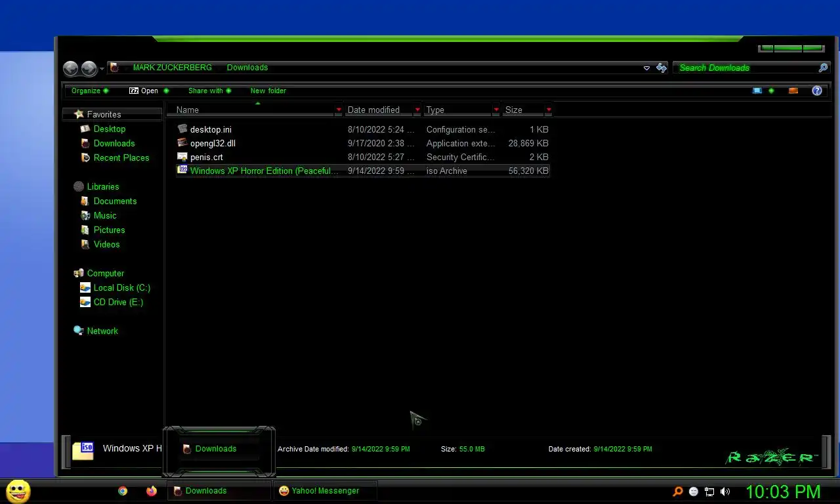
Task: Open the Organize menu
Action: tap(90, 91)
